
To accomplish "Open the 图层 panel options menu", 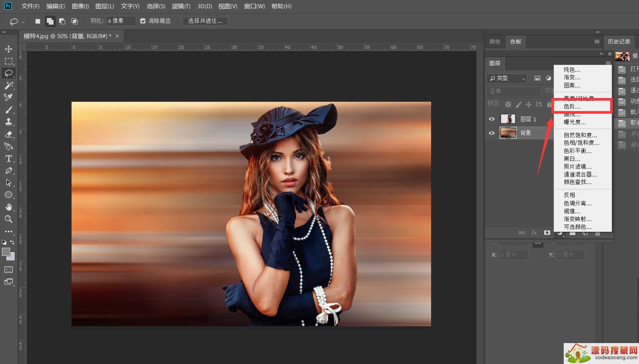I will tap(608, 63).
